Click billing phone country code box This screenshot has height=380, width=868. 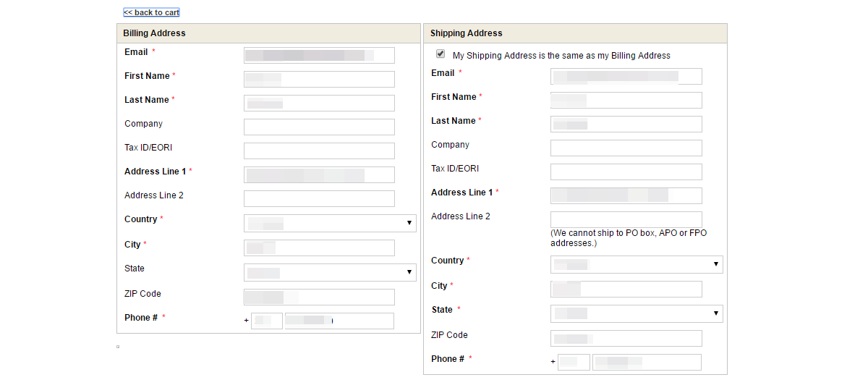(x=267, y=321)
